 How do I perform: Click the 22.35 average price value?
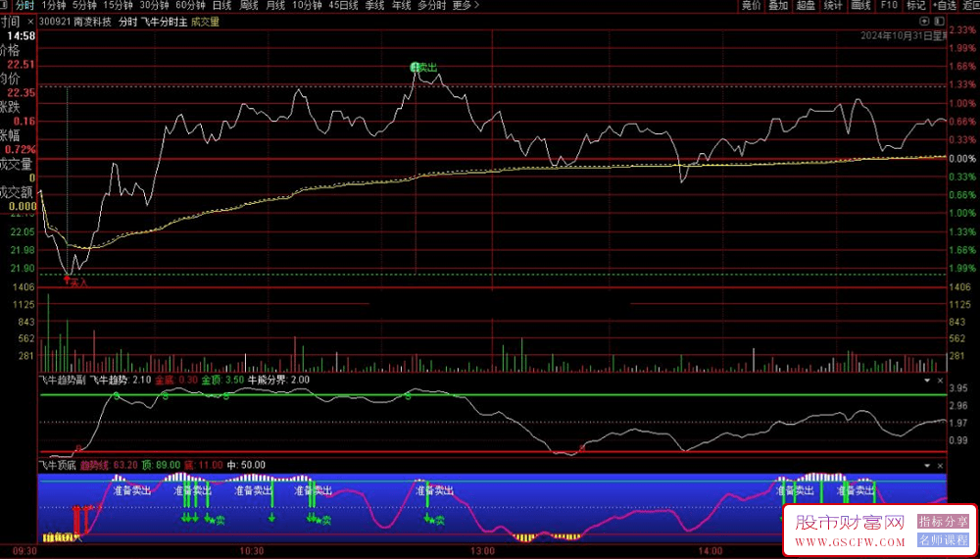(x=24, y=92)
